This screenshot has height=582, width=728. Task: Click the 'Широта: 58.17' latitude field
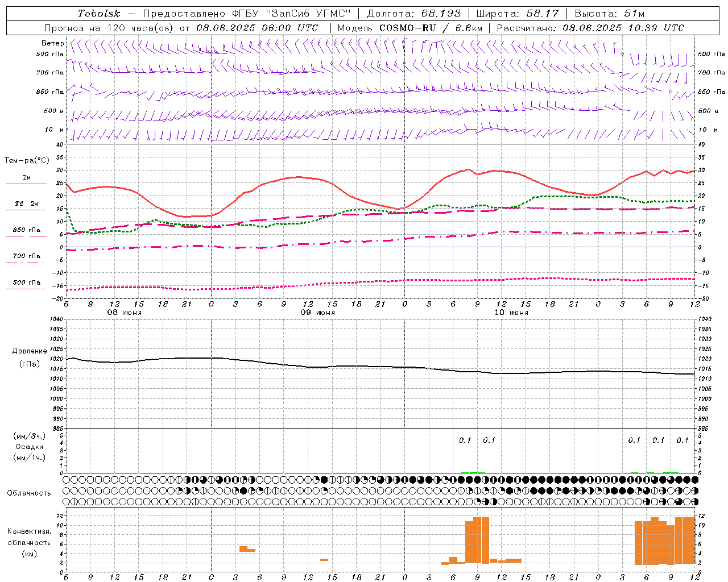518,14
